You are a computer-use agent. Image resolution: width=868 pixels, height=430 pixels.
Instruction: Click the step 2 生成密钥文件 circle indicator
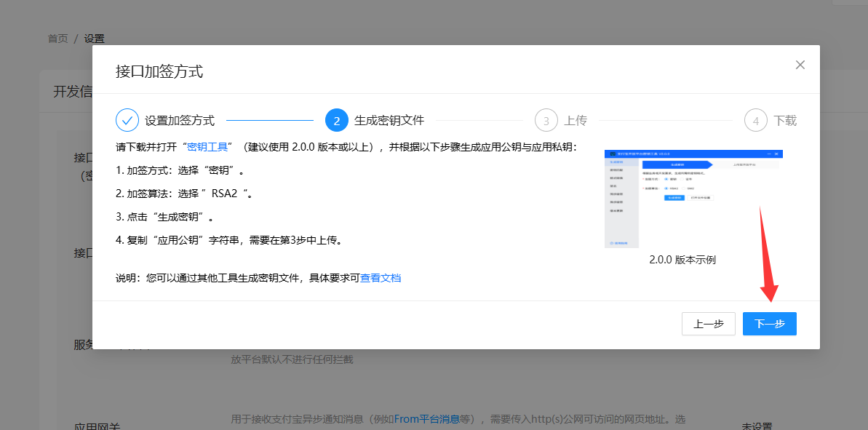[335, 120]
